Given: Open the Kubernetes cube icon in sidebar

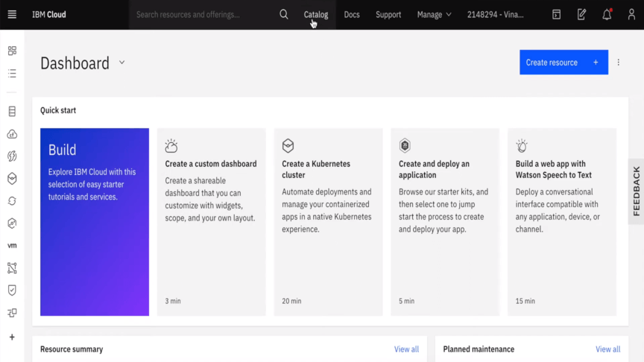Looking at the screenshot, I should (12, 179).
